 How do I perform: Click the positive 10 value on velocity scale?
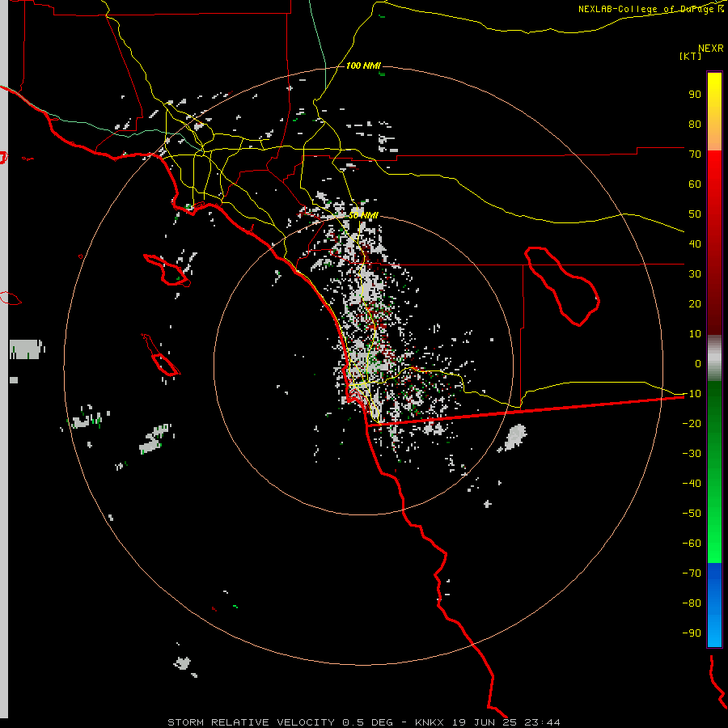tap(695, 334)
